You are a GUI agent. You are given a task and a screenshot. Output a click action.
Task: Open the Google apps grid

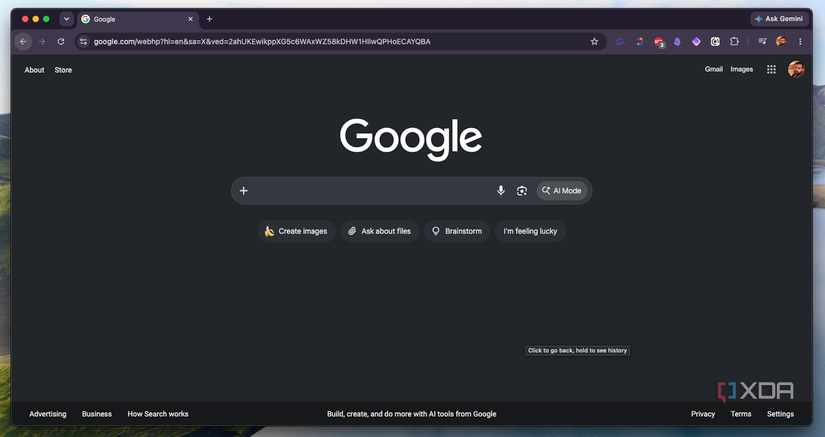[x=771, y=69]
